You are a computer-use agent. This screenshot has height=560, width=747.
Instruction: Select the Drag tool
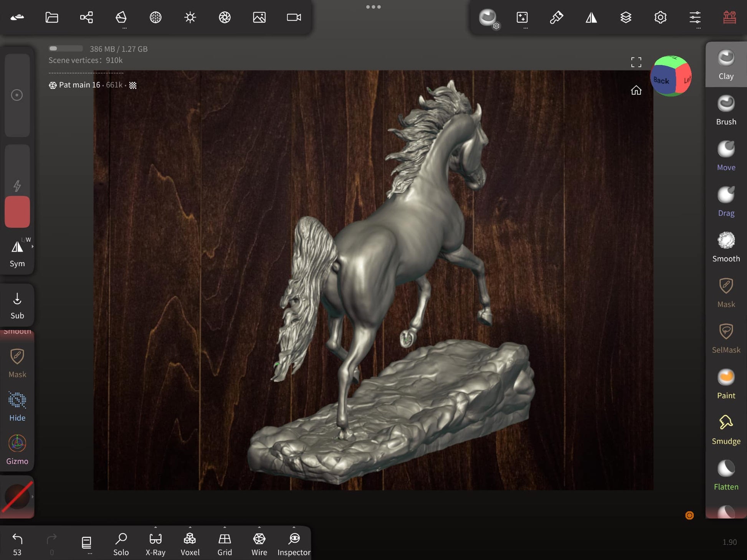coord(726,201)
